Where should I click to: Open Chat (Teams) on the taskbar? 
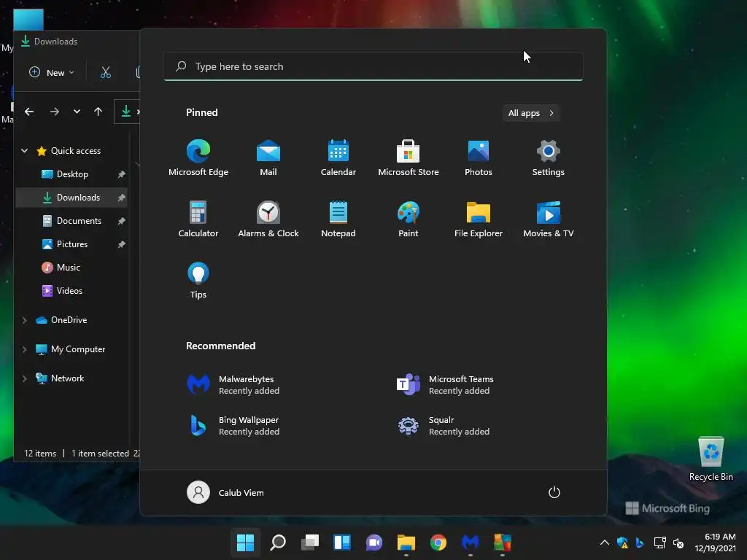(374, 542)
